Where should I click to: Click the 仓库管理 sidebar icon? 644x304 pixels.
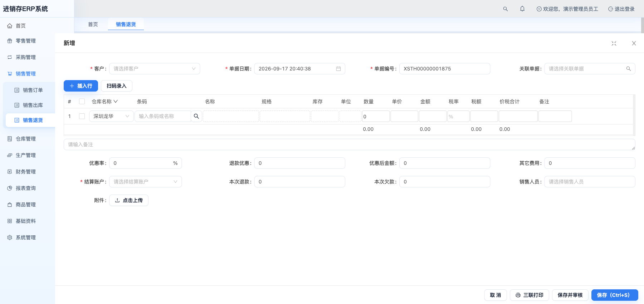[x=10, y=139]
